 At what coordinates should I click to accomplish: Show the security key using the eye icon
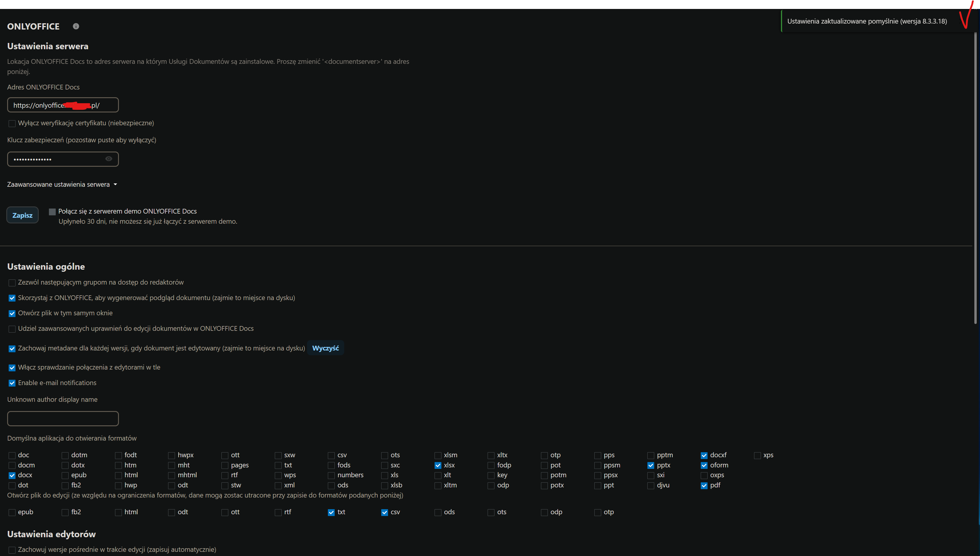point(109,159)
